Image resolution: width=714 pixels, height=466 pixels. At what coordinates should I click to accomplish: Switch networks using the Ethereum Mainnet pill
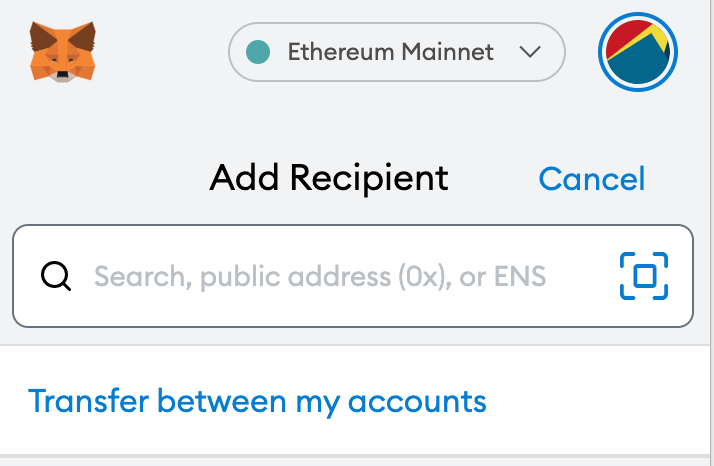click(397, 52)
